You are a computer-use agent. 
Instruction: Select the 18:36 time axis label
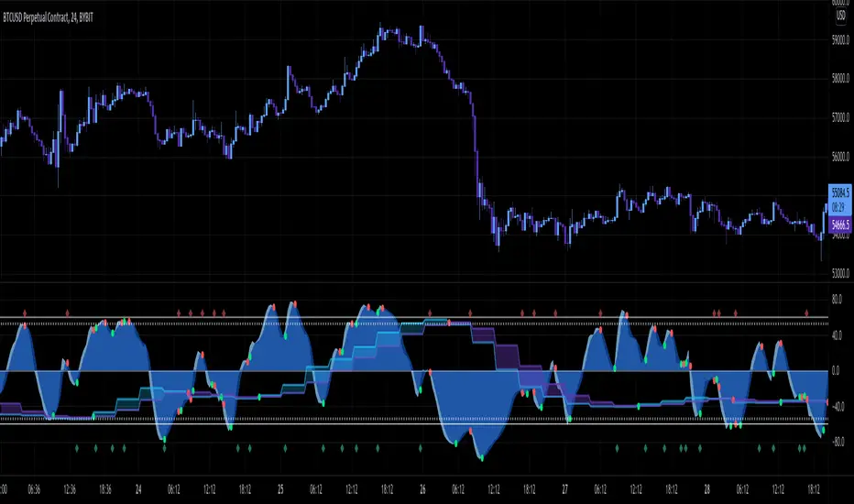105,489
